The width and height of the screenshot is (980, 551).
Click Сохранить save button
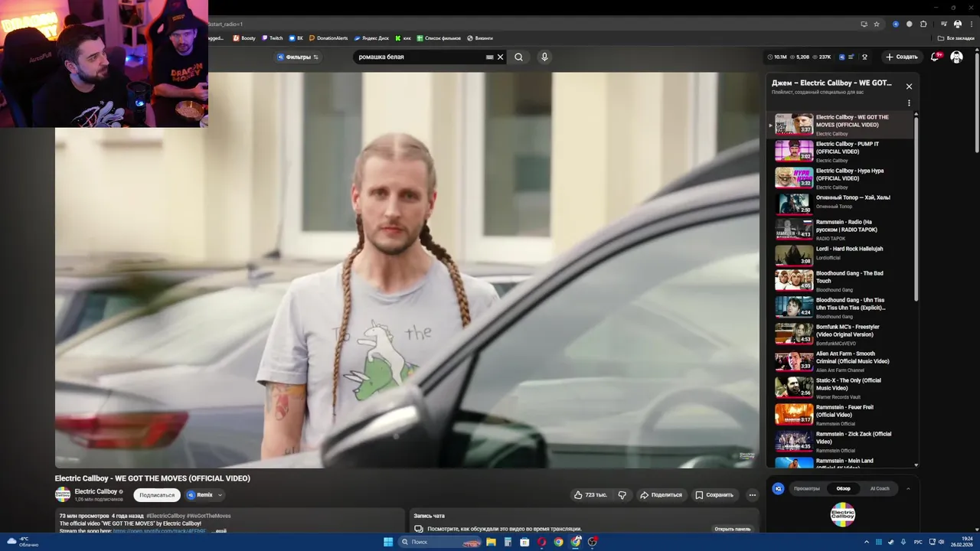click(714, 495)
